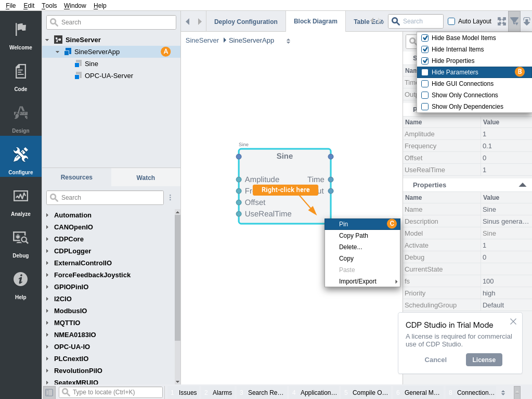Collapse the Properties section
This screenshot has height=399, width=532.
click(522, 185)
